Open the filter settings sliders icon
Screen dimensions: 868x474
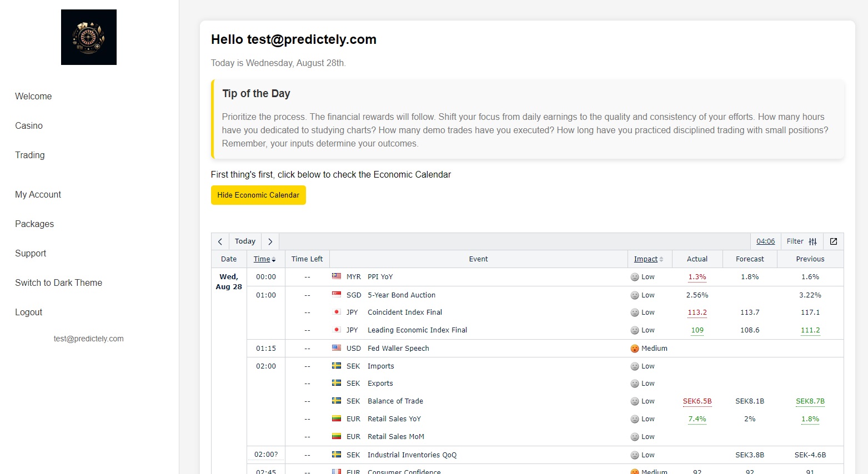[812, 241]
